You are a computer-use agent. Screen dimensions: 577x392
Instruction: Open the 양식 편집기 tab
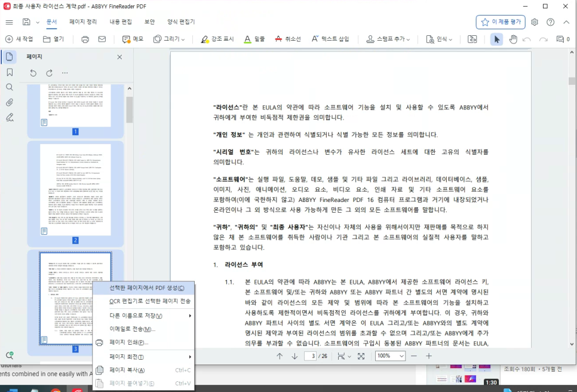(180, 22)
